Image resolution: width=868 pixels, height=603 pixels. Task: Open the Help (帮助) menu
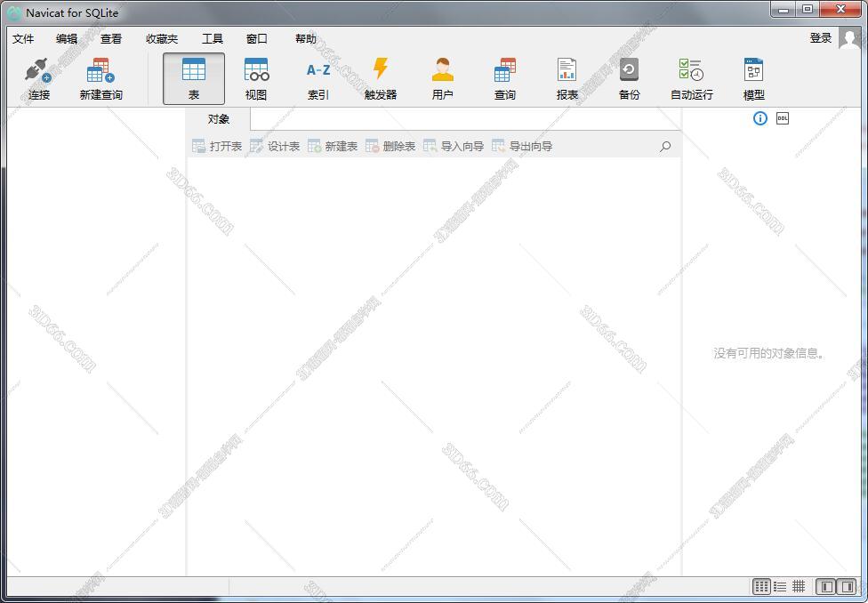[x=306, y=39]
